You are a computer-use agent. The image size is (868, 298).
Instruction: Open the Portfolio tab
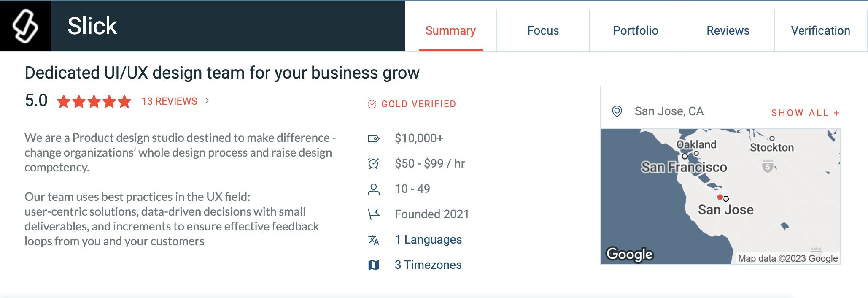(x=636, y=30)
